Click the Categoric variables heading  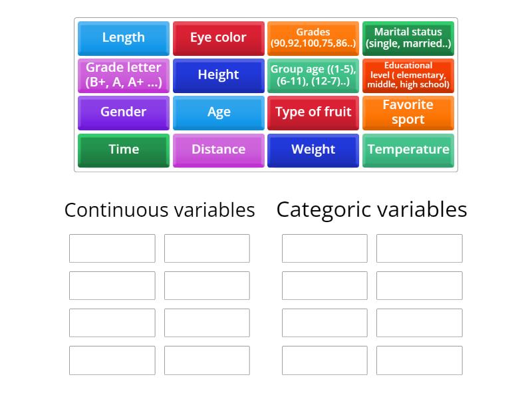[372, 209]
